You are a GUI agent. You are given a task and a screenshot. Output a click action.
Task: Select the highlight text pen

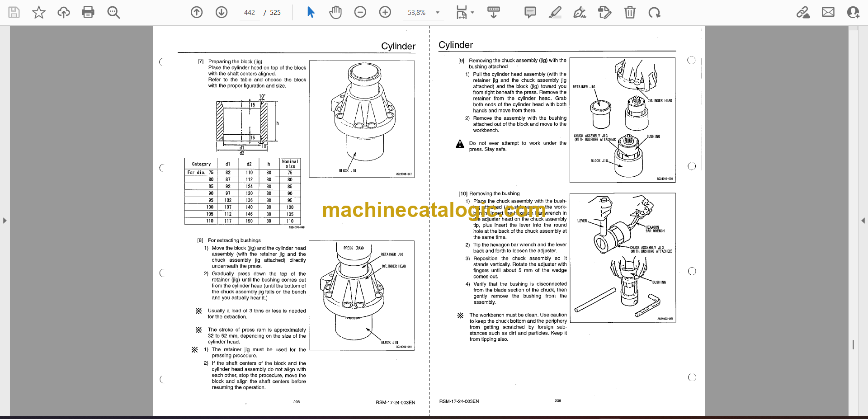pos(555,12)
